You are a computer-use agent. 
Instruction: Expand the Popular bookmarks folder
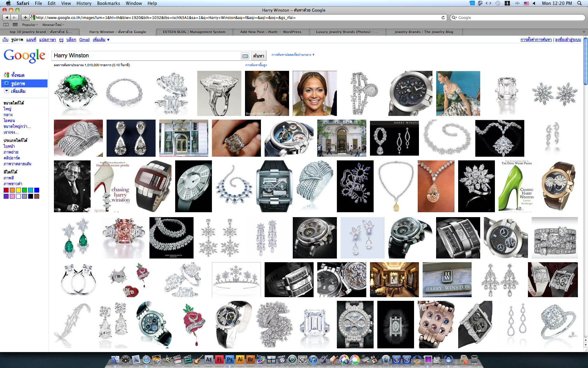coord(30,25)
